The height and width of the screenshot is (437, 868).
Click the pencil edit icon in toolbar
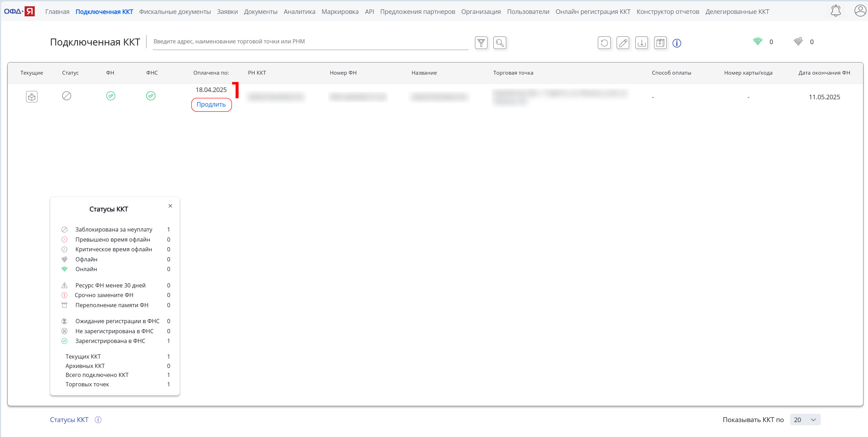623,43
